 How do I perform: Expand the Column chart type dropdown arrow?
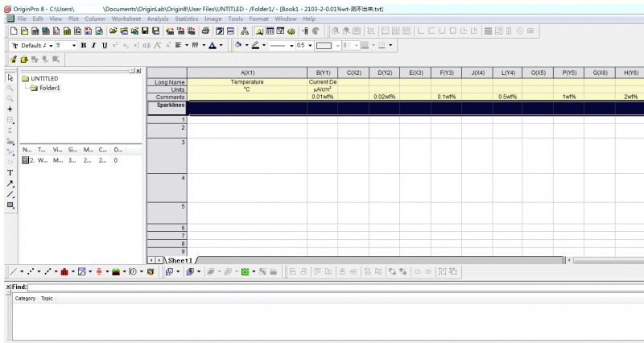point(72,271)
